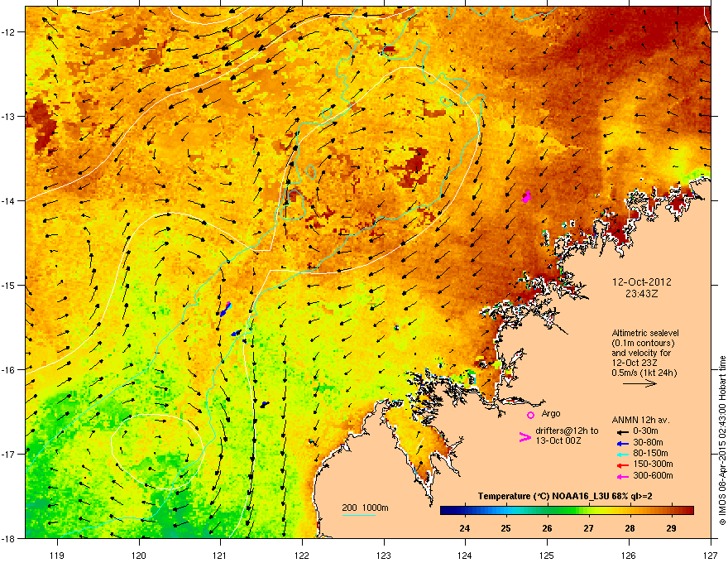Click the 0.5m/s velocity scale arrow
The image size is (728, 563).
pos(639,383)
